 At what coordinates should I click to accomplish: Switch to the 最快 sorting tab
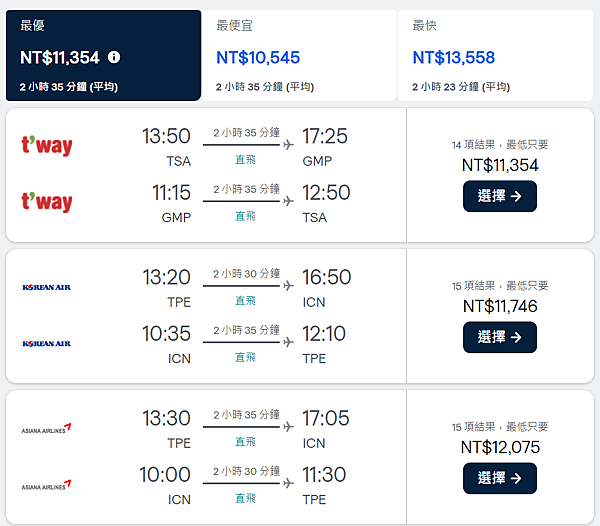(x=494, y=55)
